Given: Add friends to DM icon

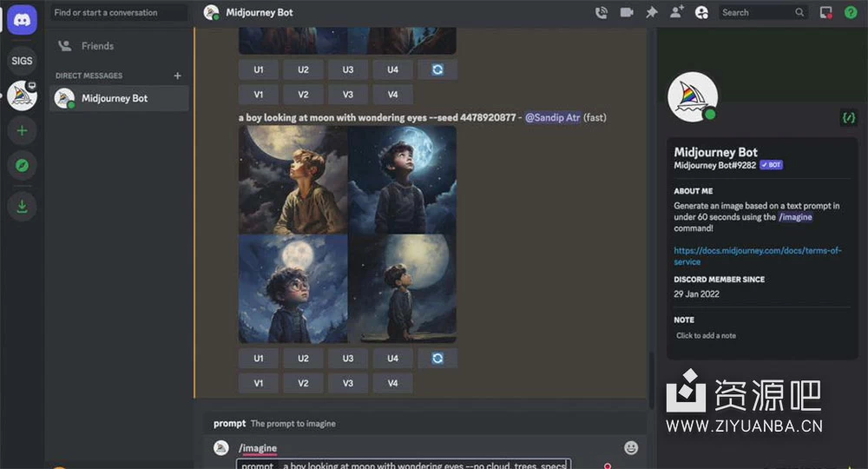Looking at the screenshot, I should (x=676, y=12).
